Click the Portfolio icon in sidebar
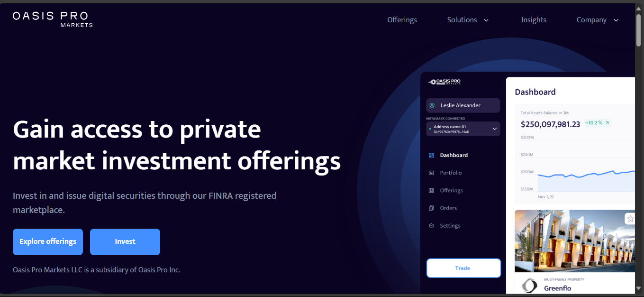Screen dimensions: 644x297 (x=431, y=173)
